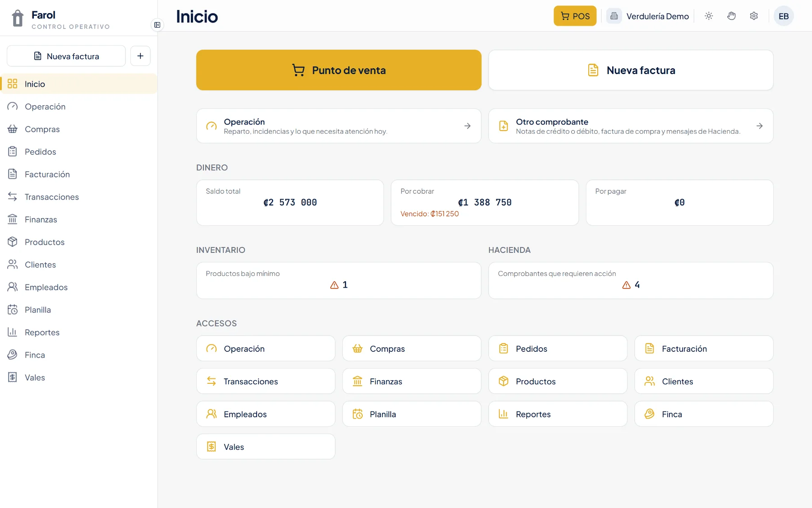Screen dimensions: 812x508
Task: Click the large Nueva factura card
Action: click(x=631, y=70)
